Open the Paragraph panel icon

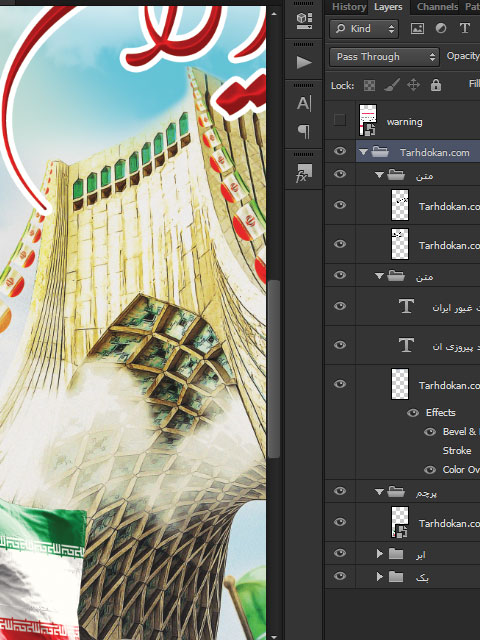pos(304,131)
